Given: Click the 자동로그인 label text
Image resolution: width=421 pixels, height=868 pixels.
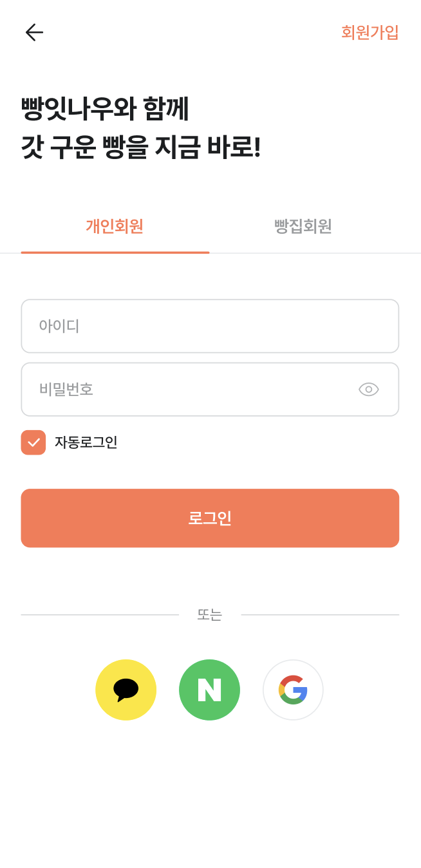Looking at the screenshot, I should click(86, 442).
